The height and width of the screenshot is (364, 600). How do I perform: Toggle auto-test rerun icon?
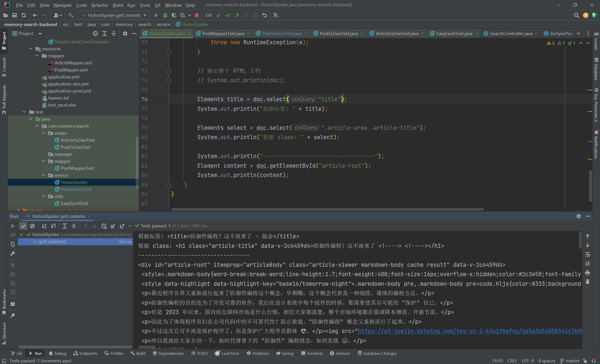pyautogui.click(x=13, y=244)
